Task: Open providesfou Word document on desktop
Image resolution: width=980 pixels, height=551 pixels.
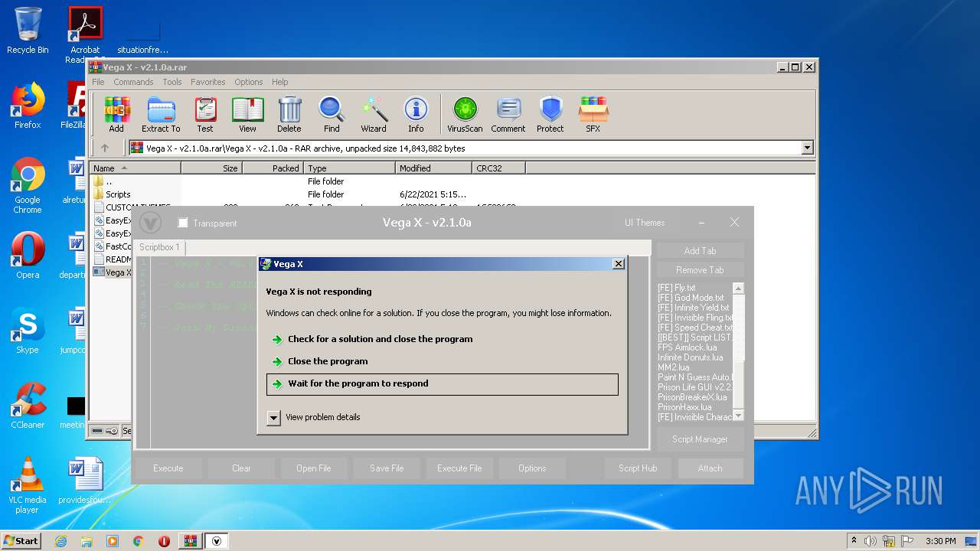Action: point(85,481)
